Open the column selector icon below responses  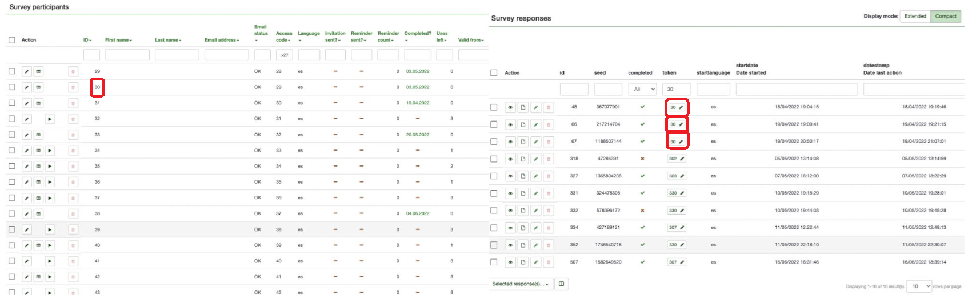[562, 284]
